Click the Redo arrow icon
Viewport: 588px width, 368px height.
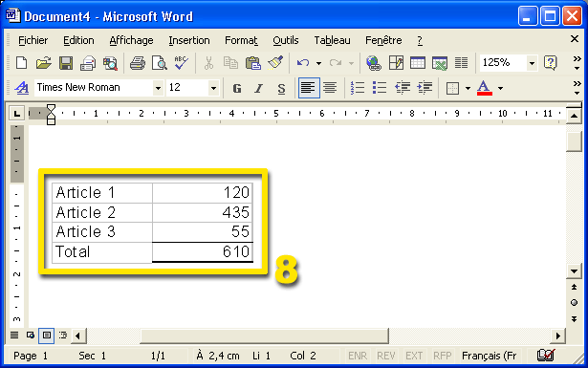click(336, 63)
